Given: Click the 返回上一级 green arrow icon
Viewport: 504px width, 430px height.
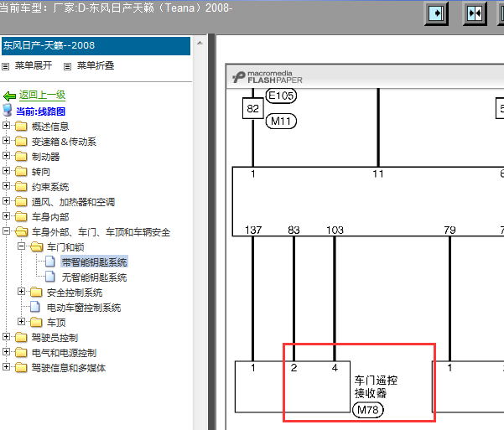Looking at the screenshot, I should pyautogui.click(x=9, y=96).
